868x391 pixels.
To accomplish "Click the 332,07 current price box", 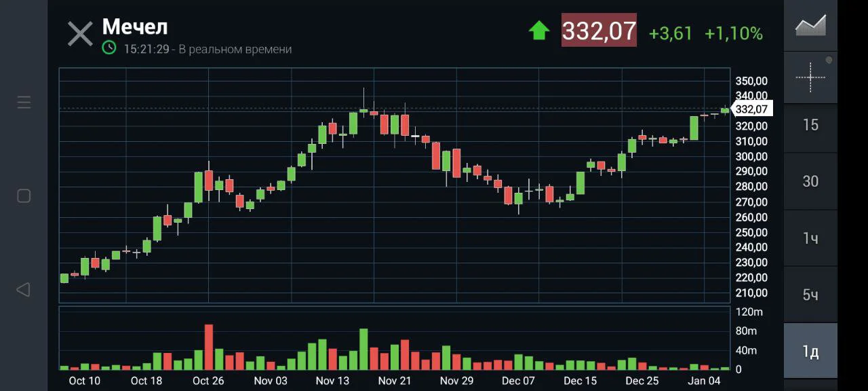I will pos(599,30).
